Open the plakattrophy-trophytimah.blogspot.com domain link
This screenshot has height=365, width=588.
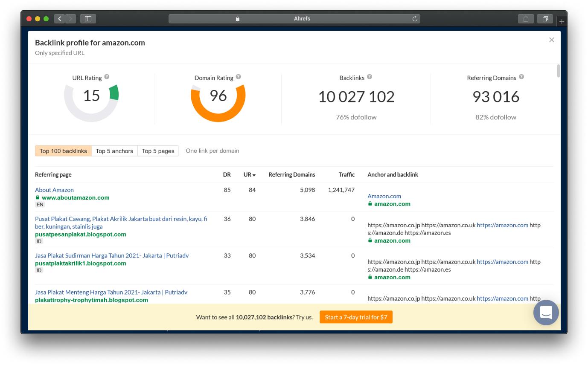(91, 300)
